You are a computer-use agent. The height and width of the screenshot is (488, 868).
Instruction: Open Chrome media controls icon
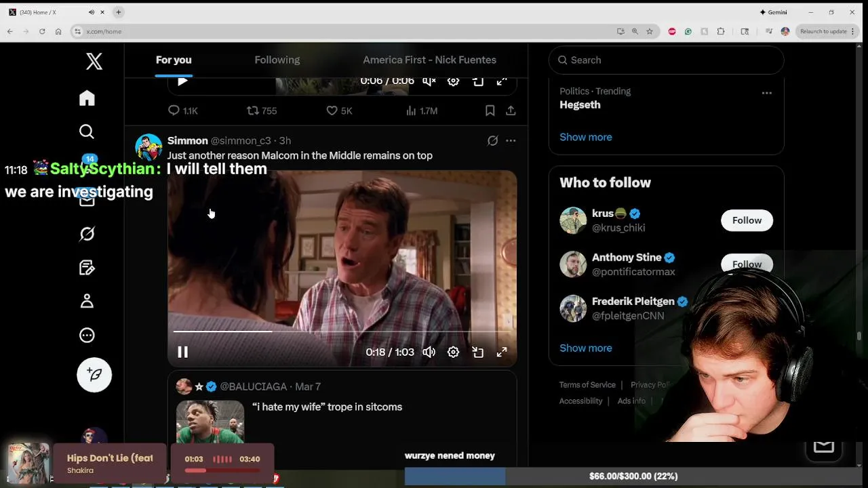click(x=769, y=31)
